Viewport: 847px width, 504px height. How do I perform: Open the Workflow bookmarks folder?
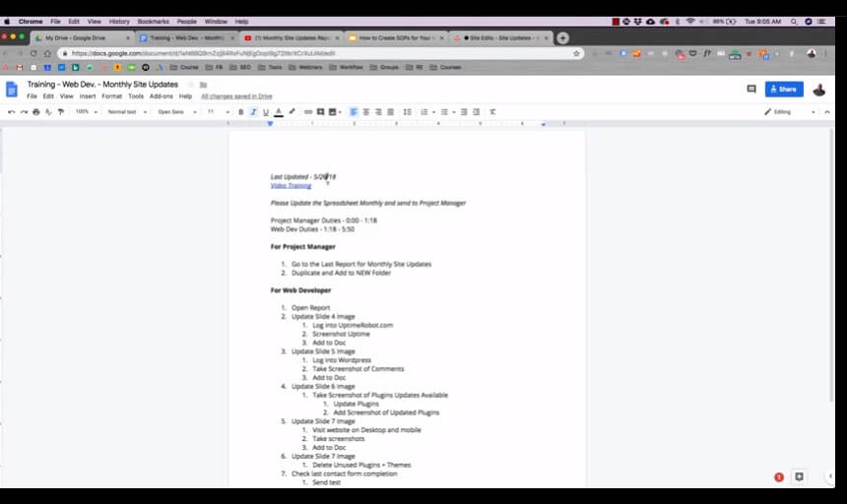click(347, 68)
